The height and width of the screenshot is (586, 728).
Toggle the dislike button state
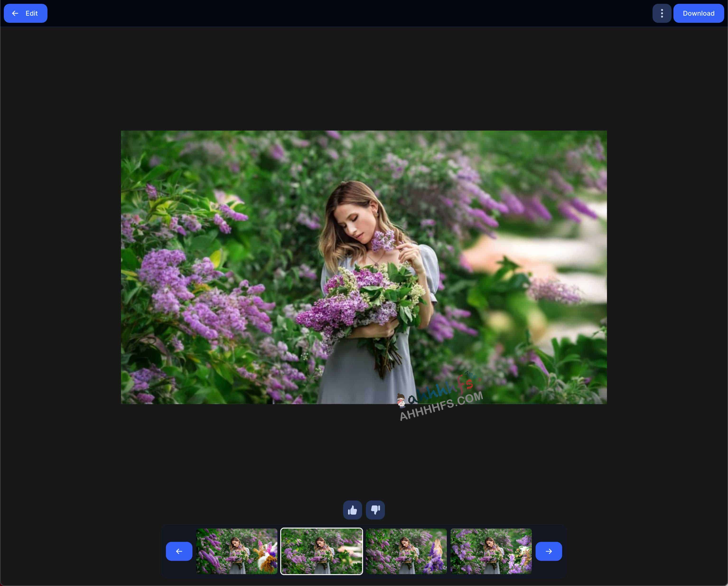(x=375, y=510)
